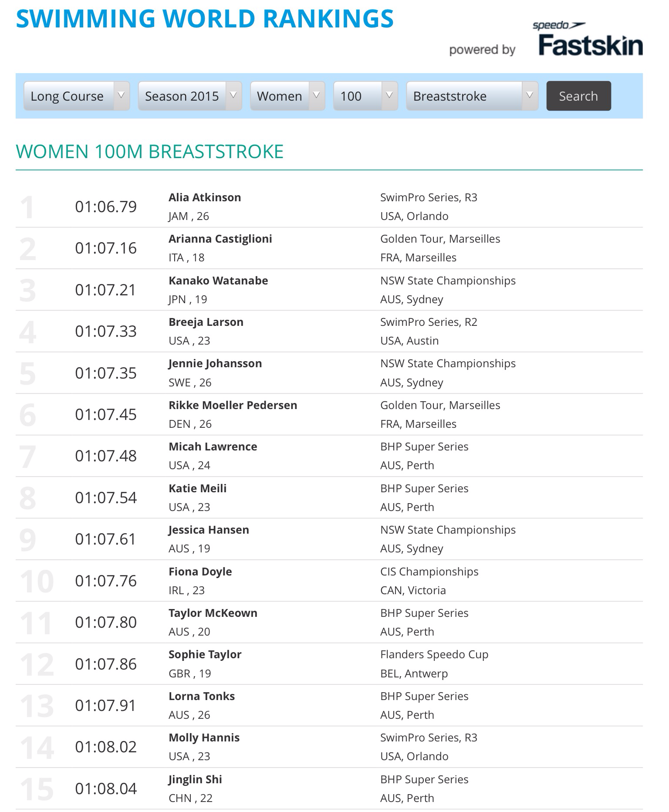Click on Kanako Watanabe's name

point(218,281)
